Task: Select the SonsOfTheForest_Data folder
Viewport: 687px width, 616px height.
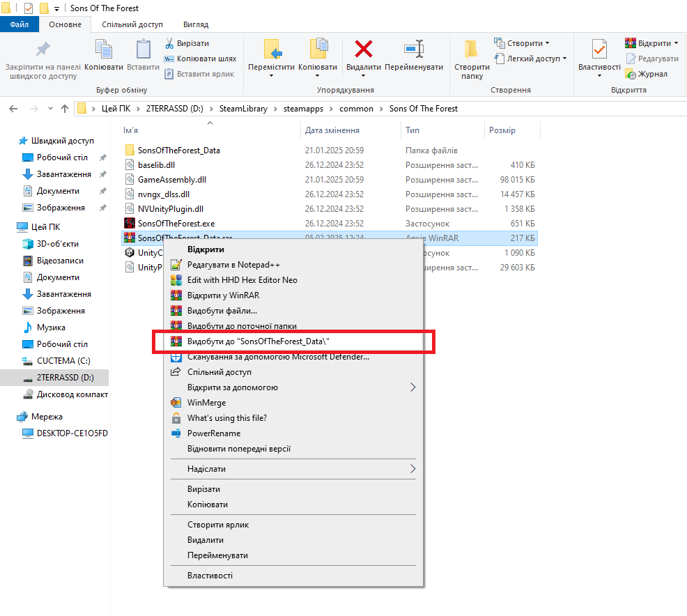Action: (179, 151)
